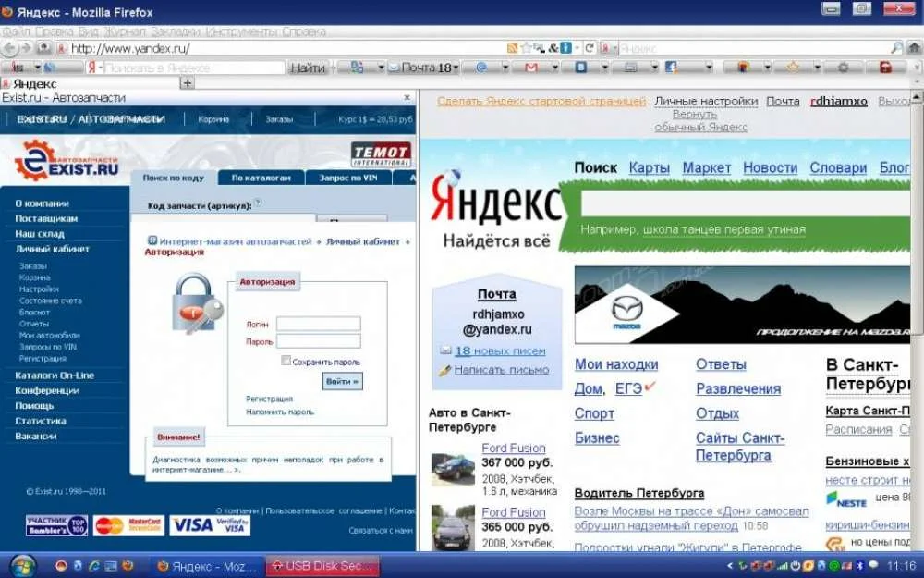The width and height of the screenshot is (924, 578).
Task: Tick the Сохранить пароль checkbox
Action: pos(286,361)
